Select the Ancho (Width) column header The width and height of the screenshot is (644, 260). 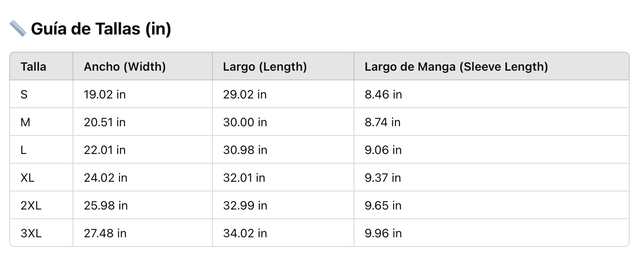125,66
